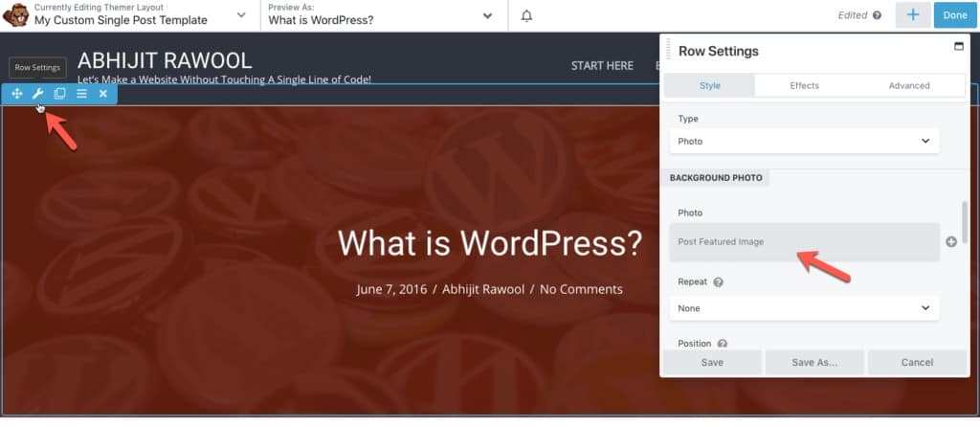Maximize the Row Settings panel
Viewport: 980px width, 427px height.
click(959, 46)
